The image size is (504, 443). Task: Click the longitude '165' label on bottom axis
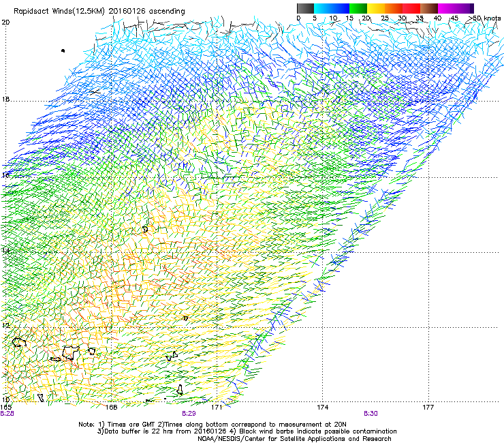point(6,408)
